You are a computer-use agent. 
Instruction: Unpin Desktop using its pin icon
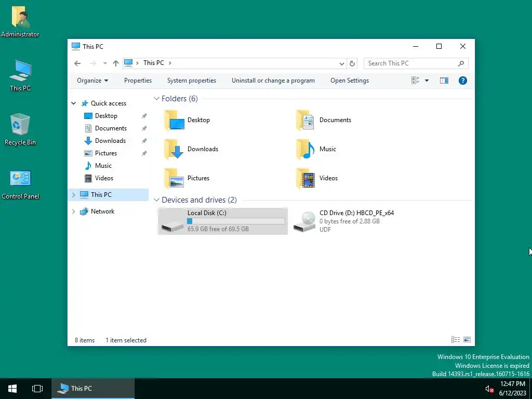pyautogui.click(x=144, y=116)
